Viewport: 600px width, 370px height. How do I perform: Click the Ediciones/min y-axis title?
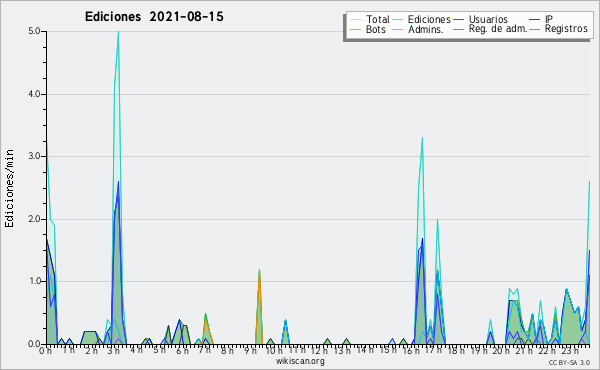pyautogui.click(x=9, y=188)
